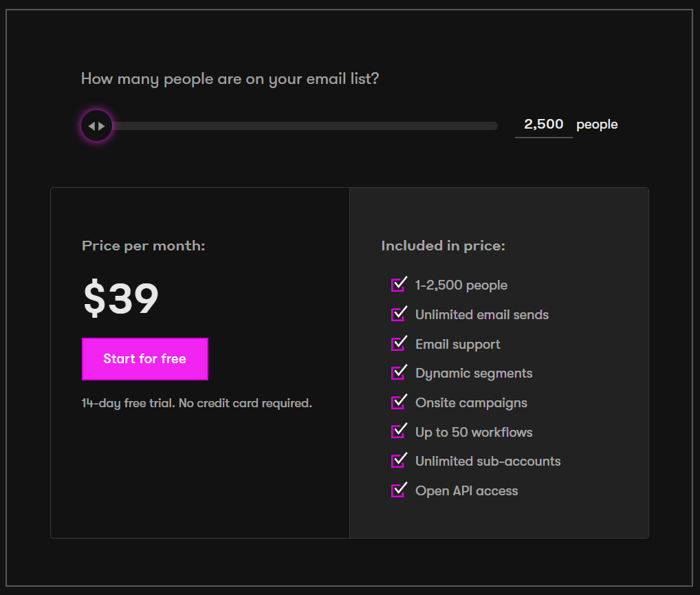Viewport: 700px width, 595px height.
Task: Select the Unlimited email sends text
Action: (482, 314)
